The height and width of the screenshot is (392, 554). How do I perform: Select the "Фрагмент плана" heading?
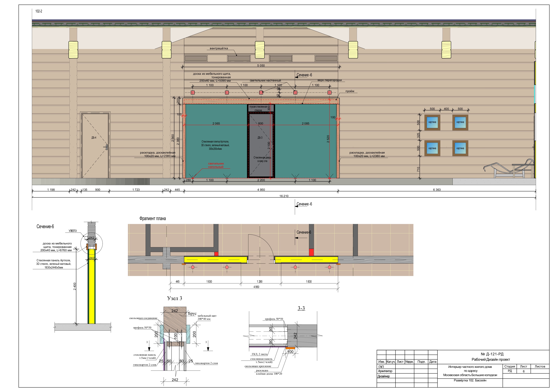(153, 219)
